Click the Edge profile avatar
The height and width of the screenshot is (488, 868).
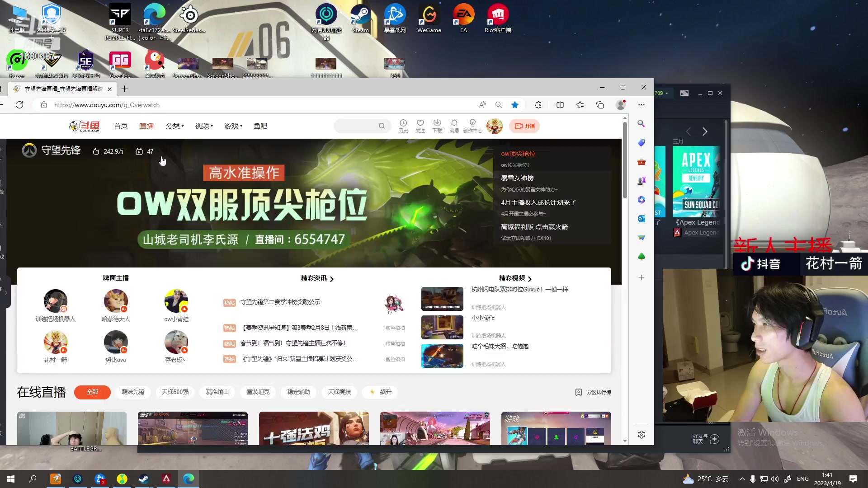[x=621, y=105]
